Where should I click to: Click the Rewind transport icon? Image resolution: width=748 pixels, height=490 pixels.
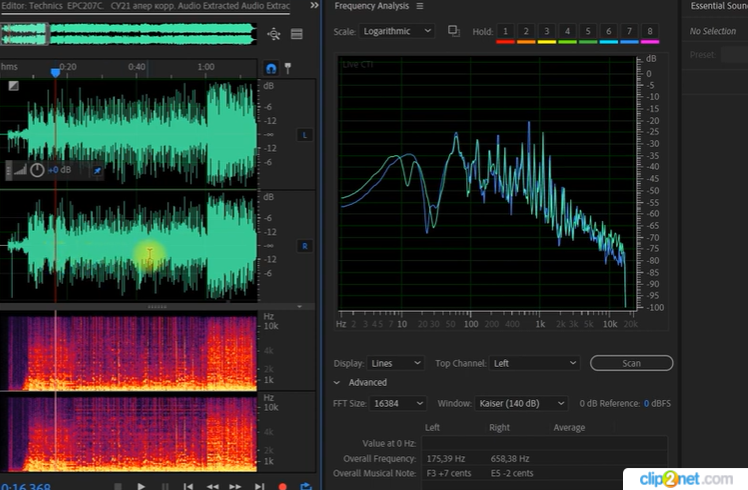pyautogui.click(x=213, y=486)
